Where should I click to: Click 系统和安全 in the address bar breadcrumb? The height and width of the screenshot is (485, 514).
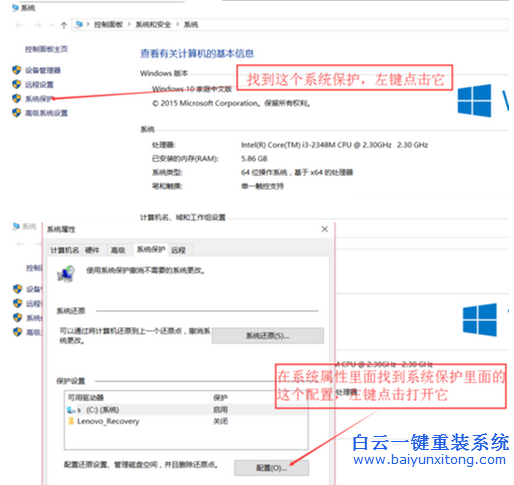click(153, 24)
